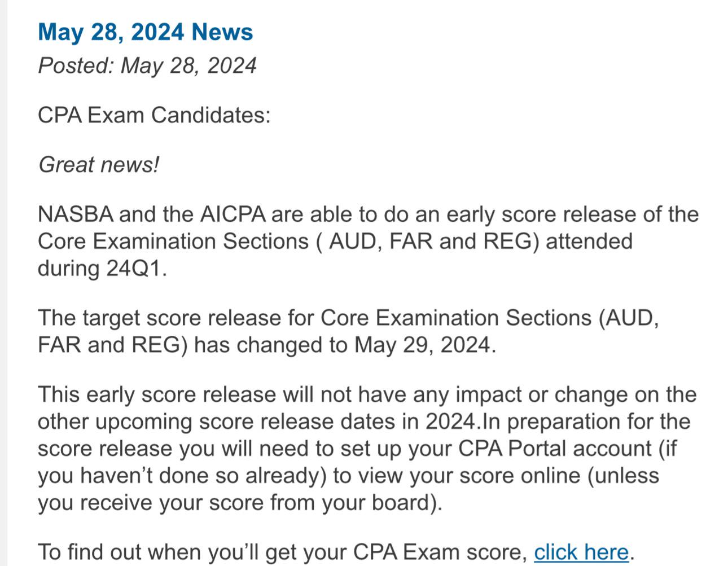Click the "you haven't done so already)" text
The image size is (728, 566).
point(182,476)
